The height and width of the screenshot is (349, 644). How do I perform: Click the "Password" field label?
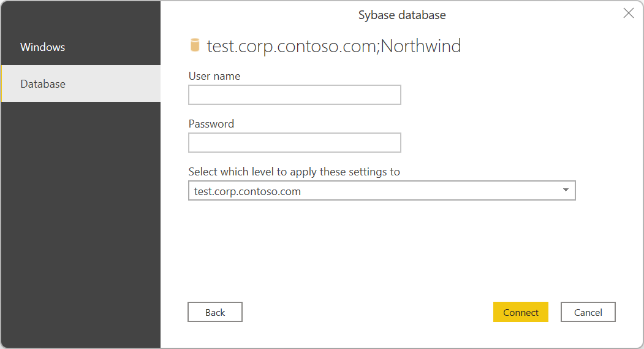coord(211,124)
